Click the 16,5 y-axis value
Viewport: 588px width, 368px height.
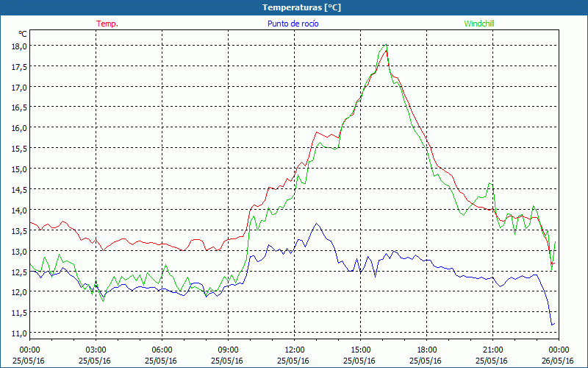[x=20, y=107]
